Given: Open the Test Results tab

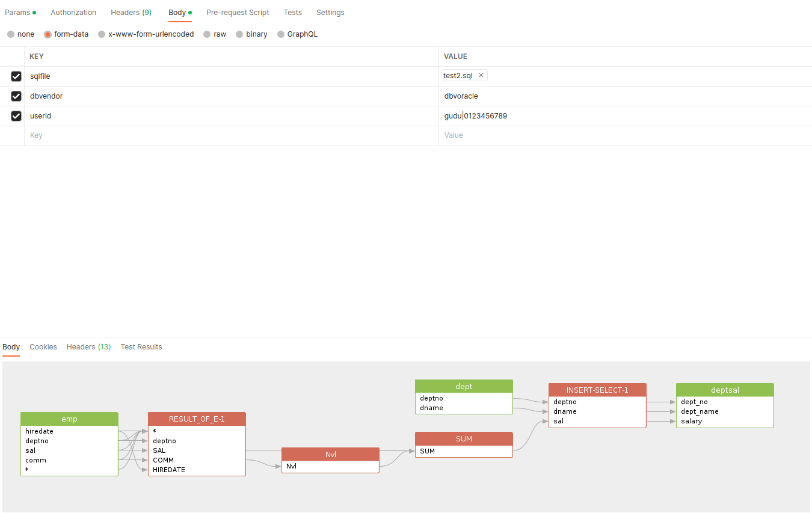Looking at the screenshot, I should click(x=141, y=346).
